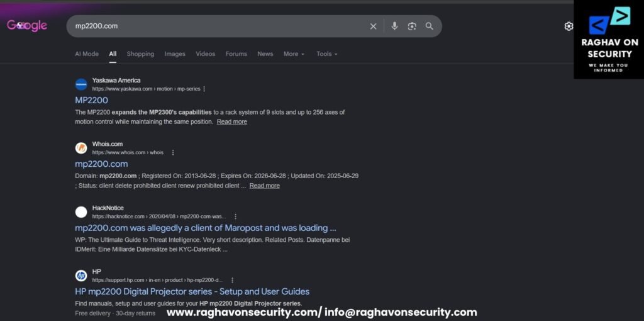Click the Free delivery 30-day returns text
Screen dimensions: 644x321
tap(116, 313)
